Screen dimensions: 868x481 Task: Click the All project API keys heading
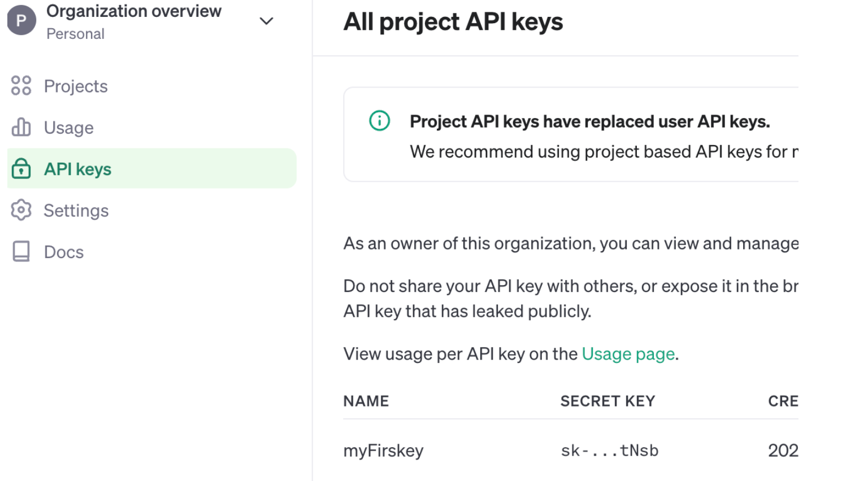pyautogui.click(x=453, y=22)
